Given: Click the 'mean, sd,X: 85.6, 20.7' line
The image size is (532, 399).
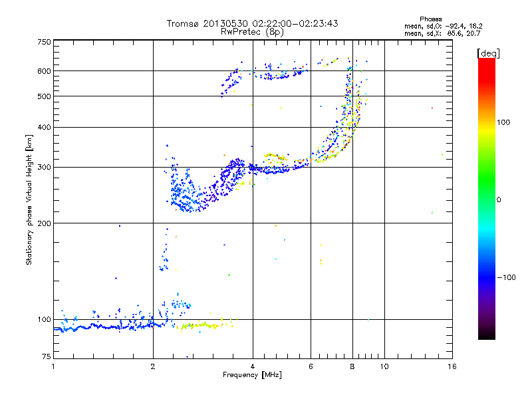Looking at the screenshot, I should [442, 34].
